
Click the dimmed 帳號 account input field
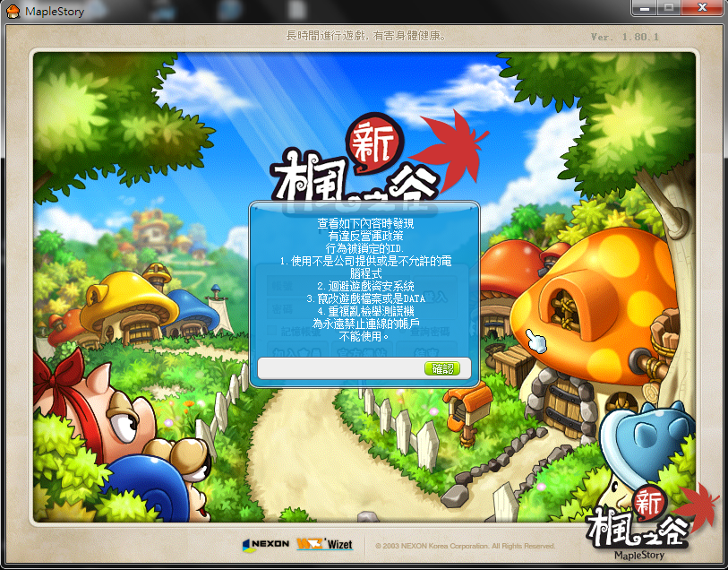pos(337,285)
